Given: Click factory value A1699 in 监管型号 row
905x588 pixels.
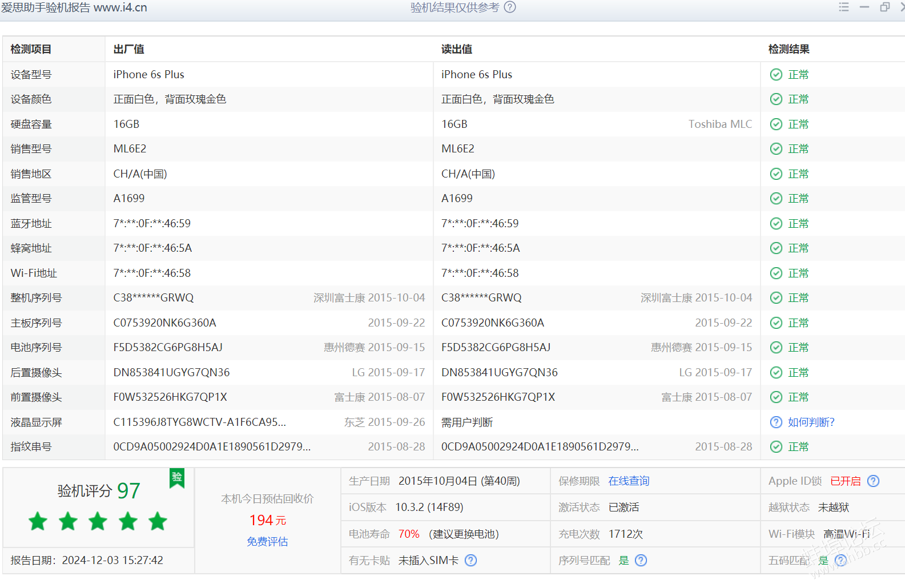Looking at the screenshot, I should (129, 199).
